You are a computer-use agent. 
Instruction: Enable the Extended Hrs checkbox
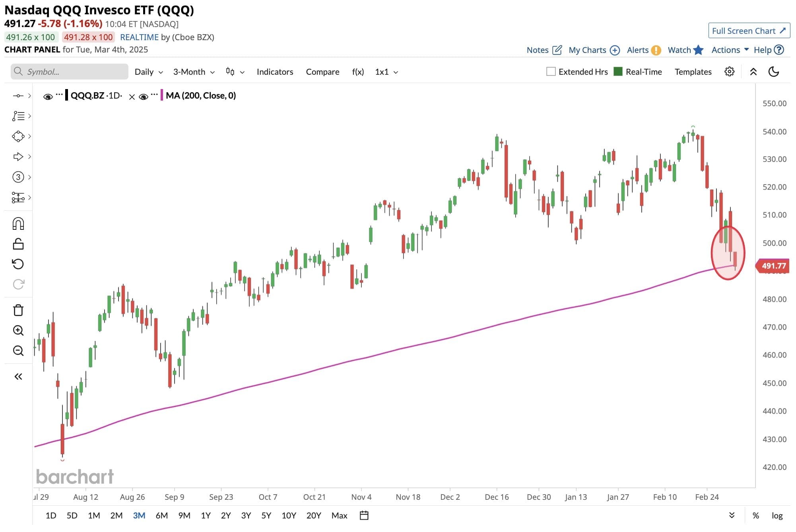point(551,72)
